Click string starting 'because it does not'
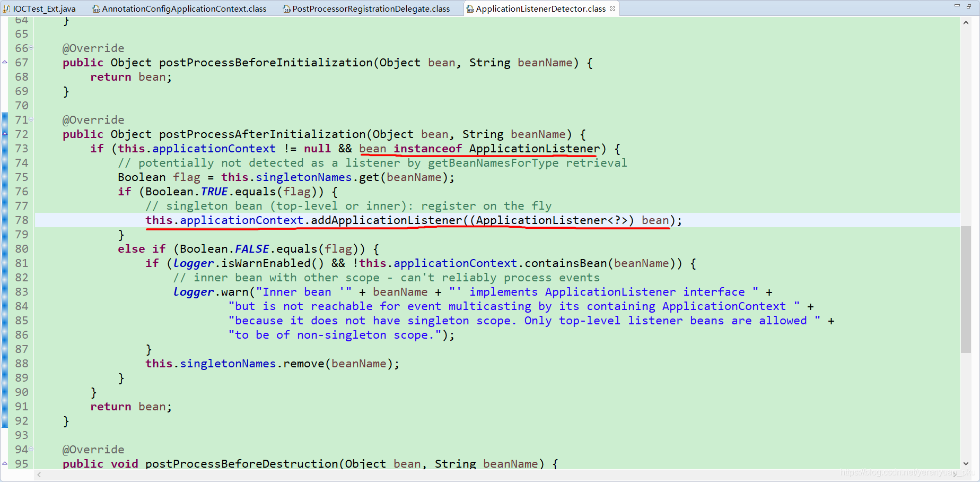The height and width of the screenshot is (482, 980). click(x=524, y=321)
